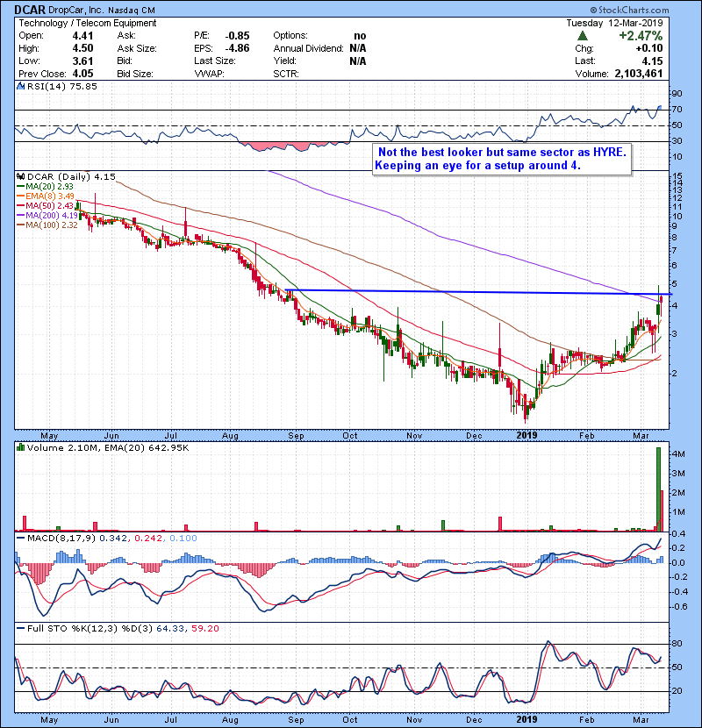This screenshot has width=702, height=728.
Task: Click the +2.47% percent change
Action: click(x=641, y=36)
